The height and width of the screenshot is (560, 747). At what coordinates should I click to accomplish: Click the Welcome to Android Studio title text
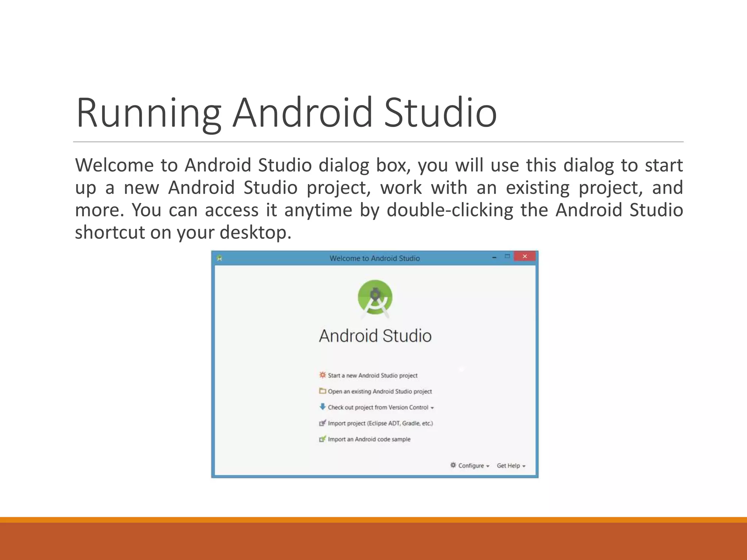point(375,258)
